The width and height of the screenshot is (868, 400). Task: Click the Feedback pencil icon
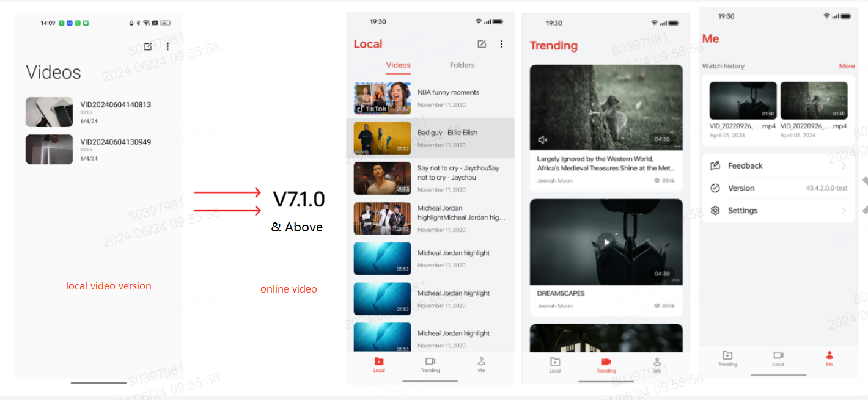715,165
